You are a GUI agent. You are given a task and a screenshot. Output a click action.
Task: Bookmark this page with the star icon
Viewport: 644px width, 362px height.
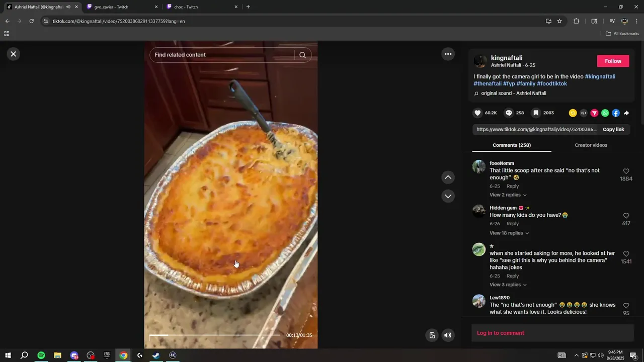[559, 21]
